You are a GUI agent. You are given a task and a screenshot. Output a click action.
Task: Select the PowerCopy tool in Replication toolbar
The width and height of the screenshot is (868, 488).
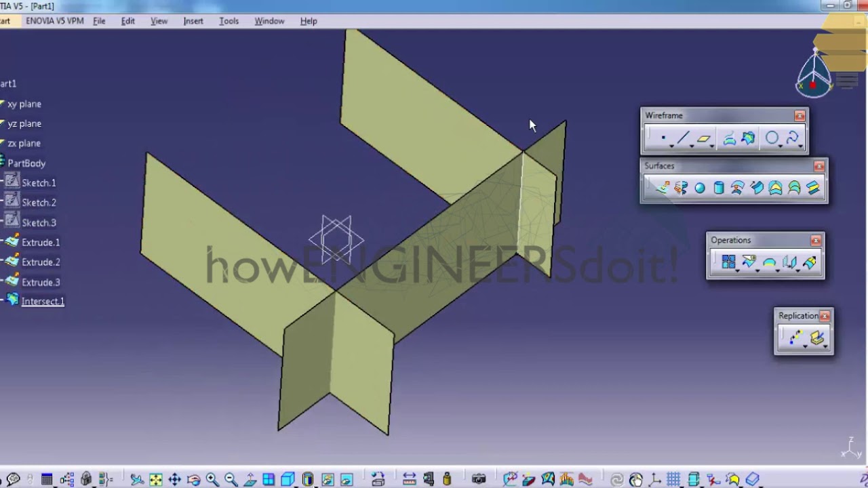click(x=816, y=338)
